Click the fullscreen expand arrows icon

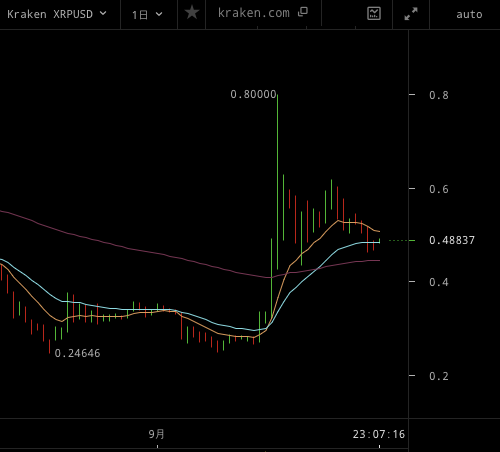click(411, 14)
